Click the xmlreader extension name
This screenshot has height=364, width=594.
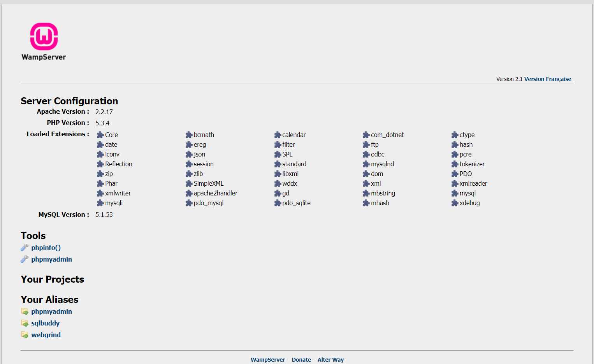coord(473,183)
